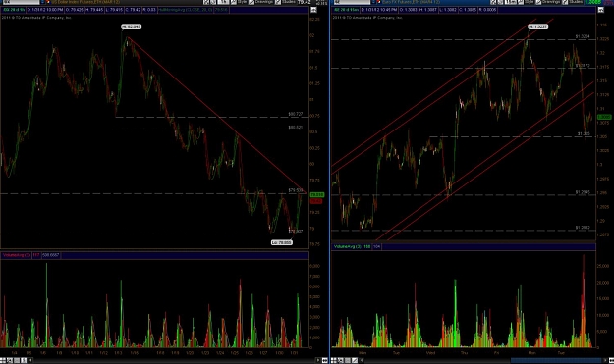The image size is (614, 364).
Task: Click scroll-left arrow at bottom of right chart
Action: pyautogui.click(x=362, y=360)
